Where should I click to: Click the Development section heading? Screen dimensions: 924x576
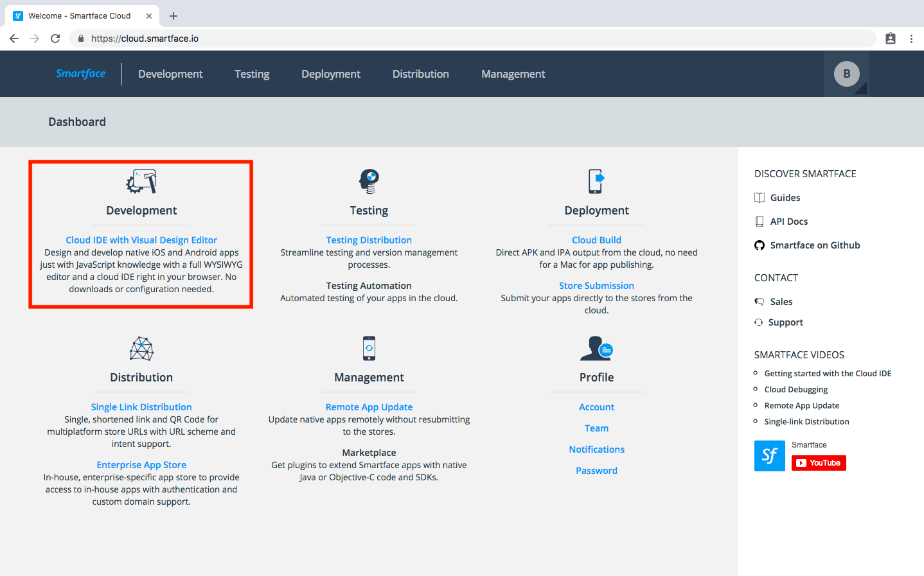[141, 211]
